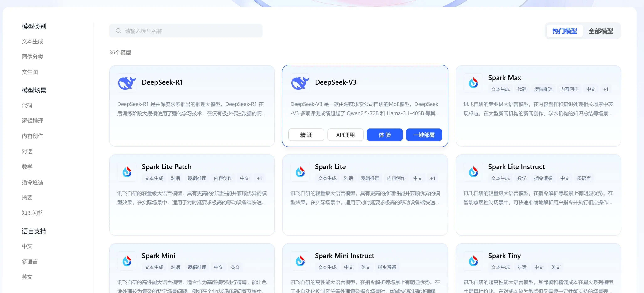644x293 pixels.
Task: Click the 一键部署 button on DeepSeek-V3
Action: 424,135
